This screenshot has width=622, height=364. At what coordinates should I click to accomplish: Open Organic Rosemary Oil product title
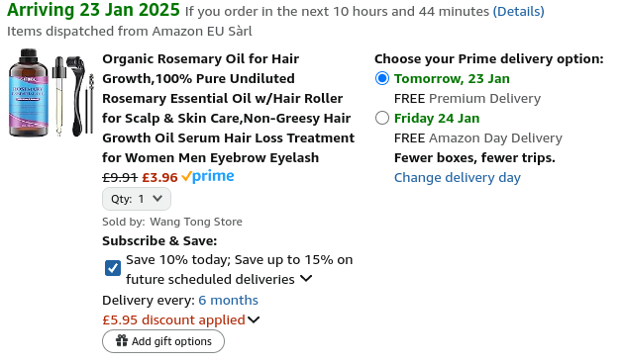[x=228, y=108]
